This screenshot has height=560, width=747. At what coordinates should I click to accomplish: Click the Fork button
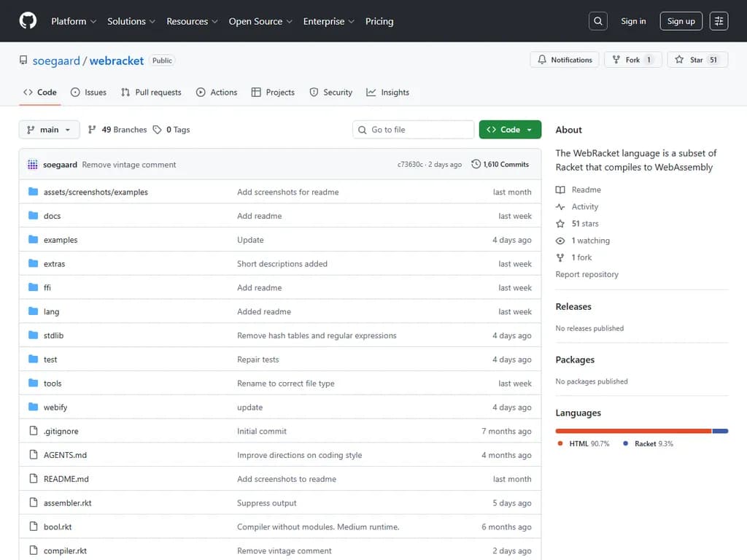click(x=632, y=60)
